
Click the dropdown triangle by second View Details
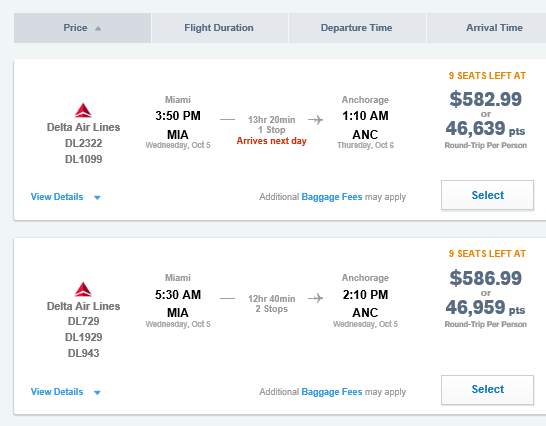coord(98,393)
